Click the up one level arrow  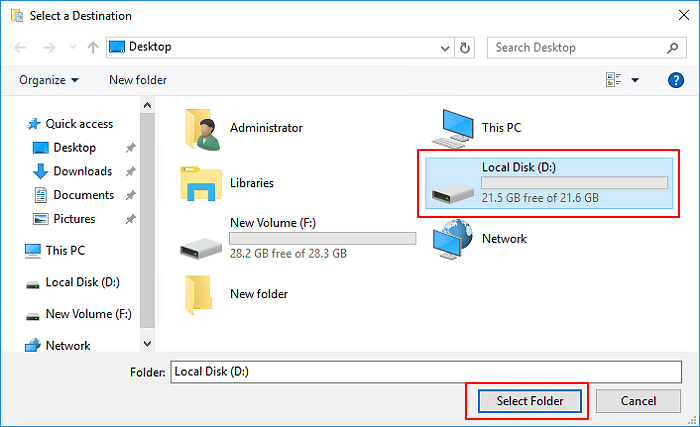tap(92, 47)
